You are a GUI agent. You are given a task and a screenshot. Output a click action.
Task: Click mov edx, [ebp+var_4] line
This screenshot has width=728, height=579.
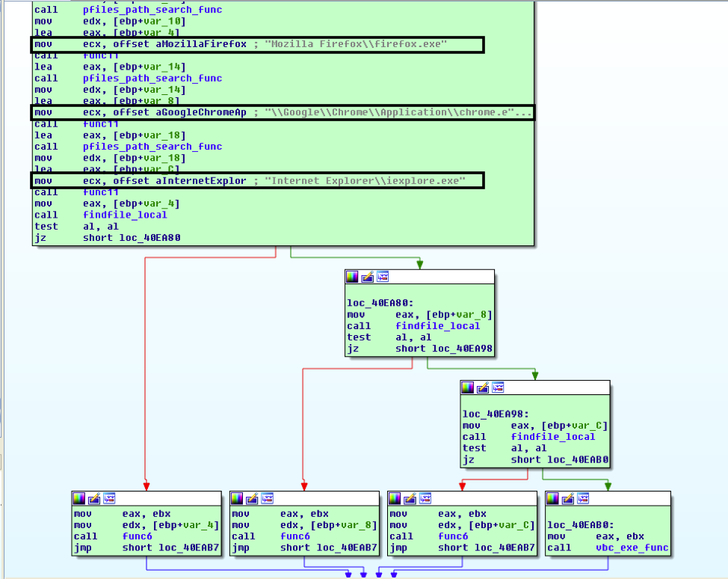click(146, 525)
